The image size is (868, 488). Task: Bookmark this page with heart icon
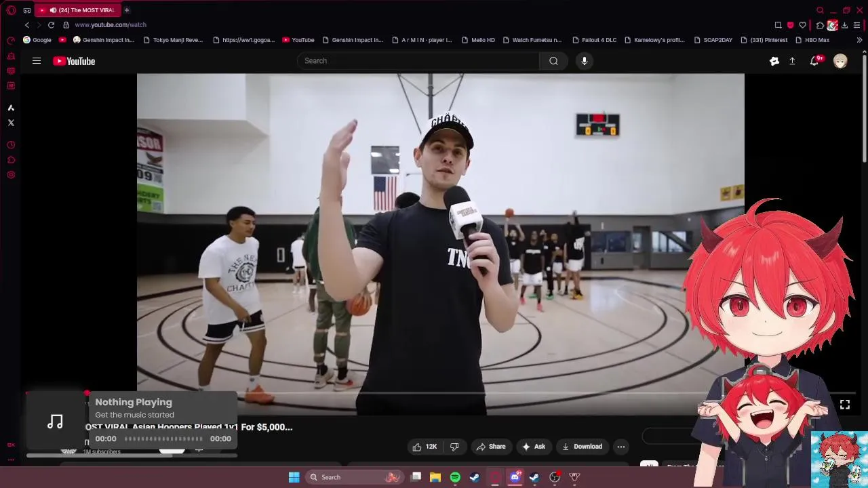coord(803,25)
